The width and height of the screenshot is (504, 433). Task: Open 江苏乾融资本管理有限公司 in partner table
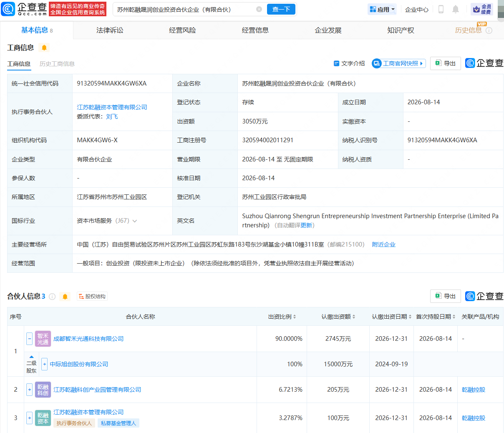(88, 412)
